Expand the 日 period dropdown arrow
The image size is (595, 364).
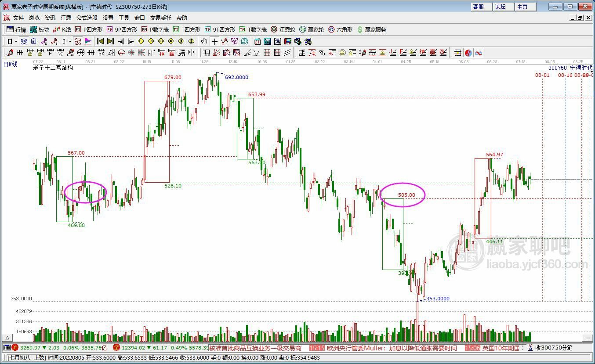(x=16, y=41)
